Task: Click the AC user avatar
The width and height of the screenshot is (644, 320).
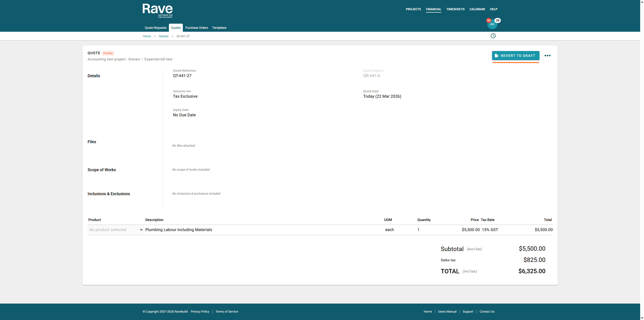Action: tap(492, 25)
